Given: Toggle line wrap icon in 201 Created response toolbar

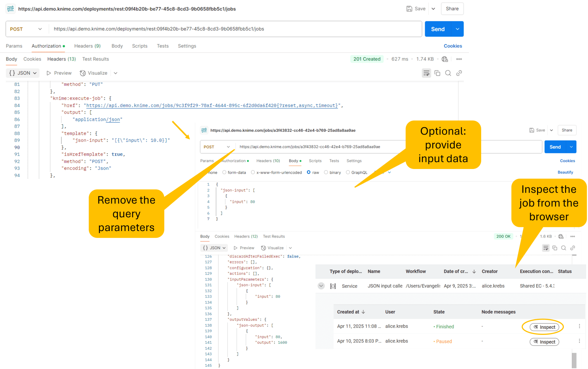Looking at the screenshot, I should (x=426, y=73).
